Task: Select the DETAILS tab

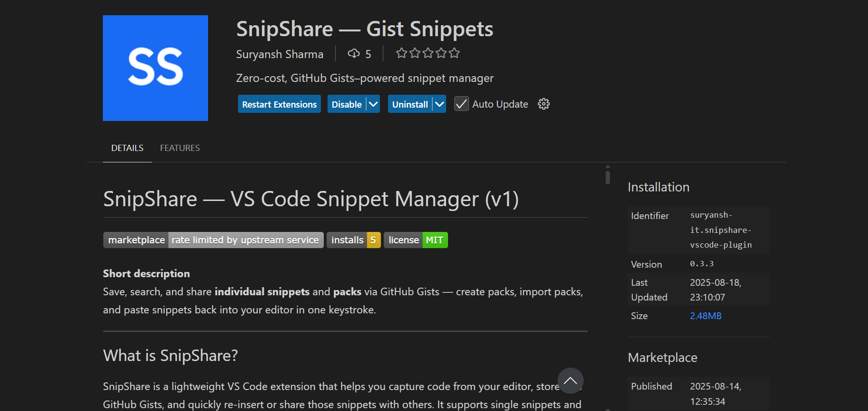Action: (127, 148)
